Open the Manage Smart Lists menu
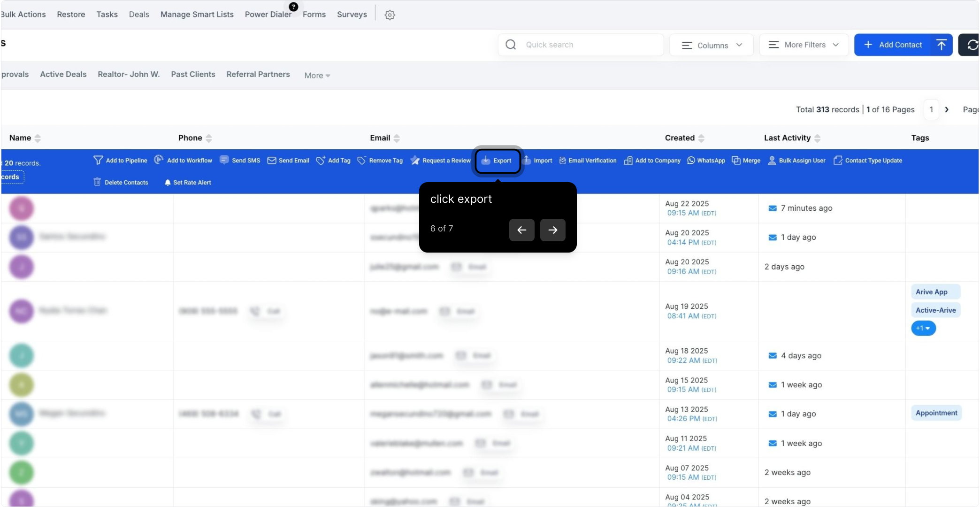 point(197,15)
